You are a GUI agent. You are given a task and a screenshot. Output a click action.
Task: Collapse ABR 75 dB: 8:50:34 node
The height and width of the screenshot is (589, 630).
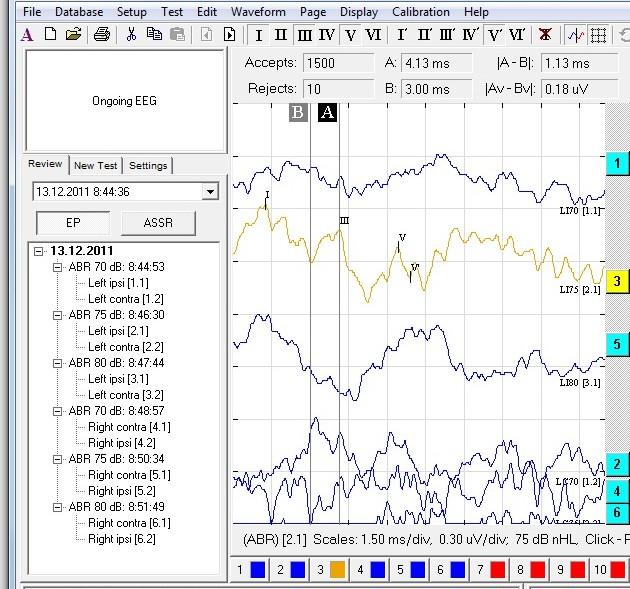click(57, 459)
